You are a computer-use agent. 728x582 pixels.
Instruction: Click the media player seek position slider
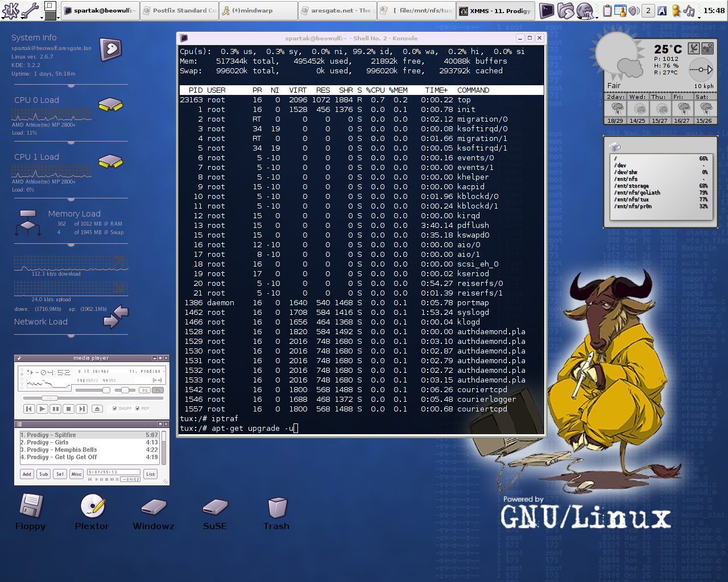tap(93, 398)
